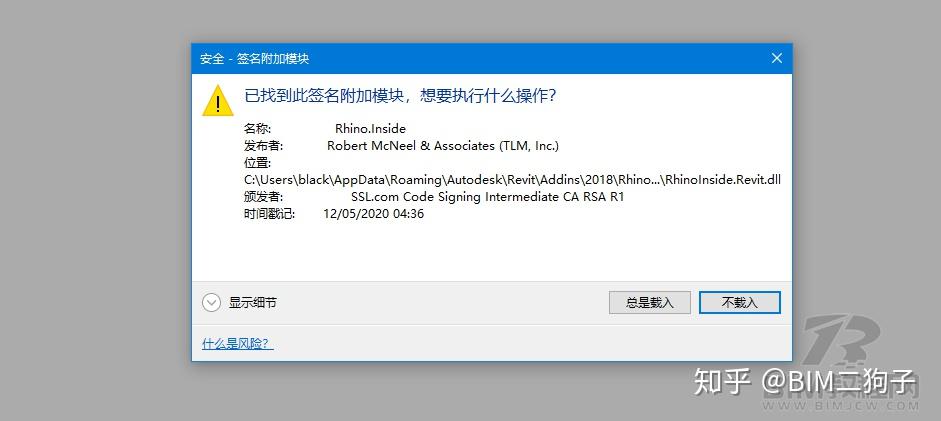Click the 显示细节 label text
This screenshot has height=421, width=941.
(252, 302)
